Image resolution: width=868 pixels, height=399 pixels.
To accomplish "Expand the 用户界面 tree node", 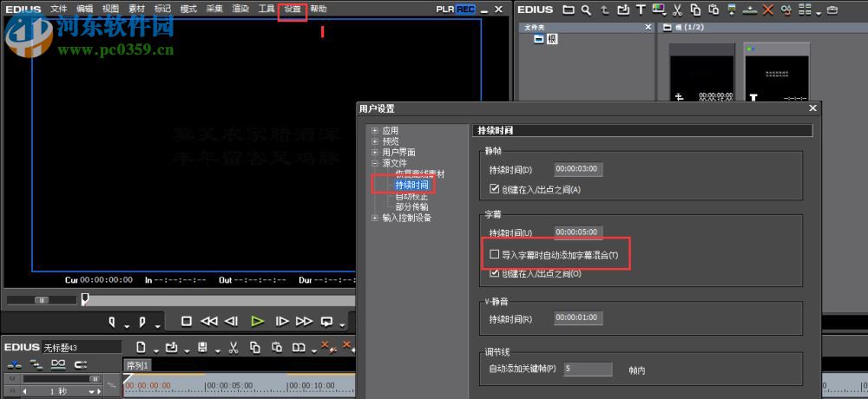I will tap(375, 152).
